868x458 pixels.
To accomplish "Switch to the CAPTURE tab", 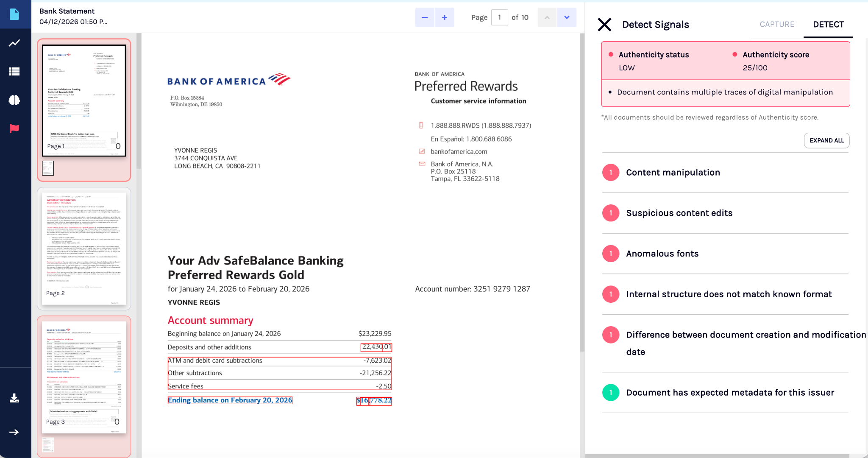I will [777, 25].
